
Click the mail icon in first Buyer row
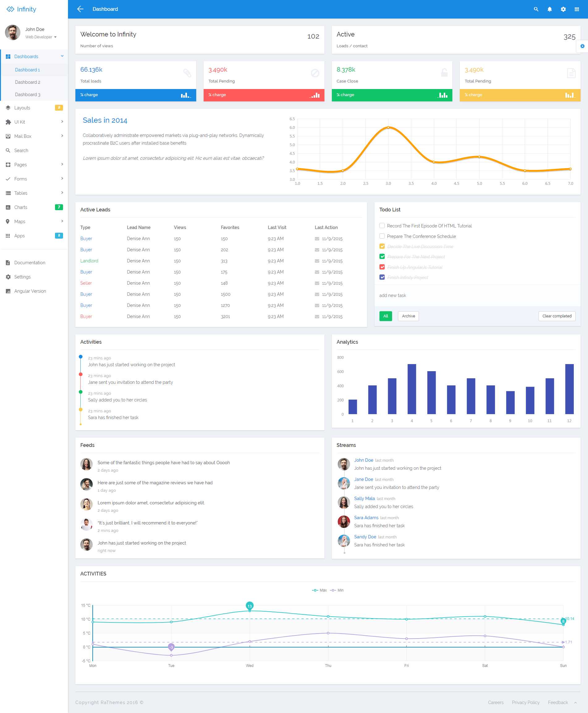point(317,239)
